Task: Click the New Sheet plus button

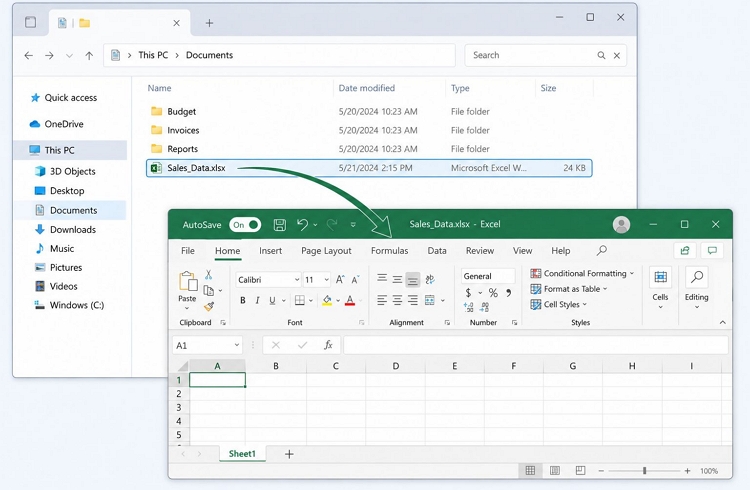Action: (289, 454)
